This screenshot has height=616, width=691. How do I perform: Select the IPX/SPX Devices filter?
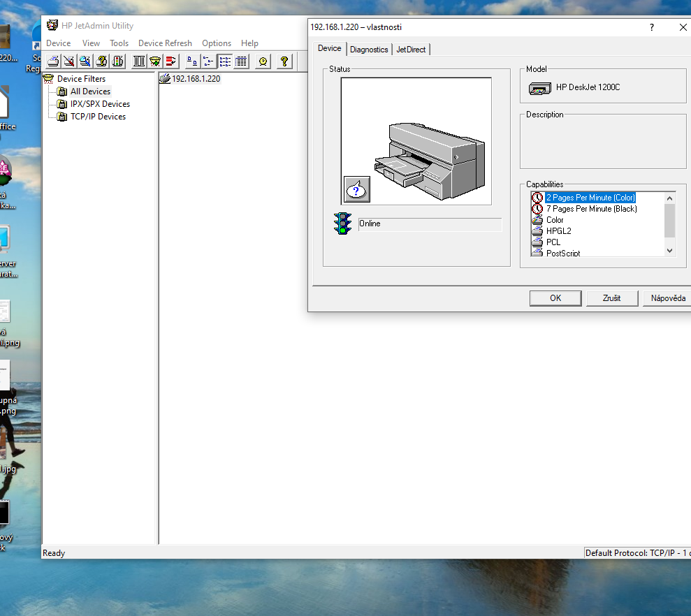[x=99, y=104]
